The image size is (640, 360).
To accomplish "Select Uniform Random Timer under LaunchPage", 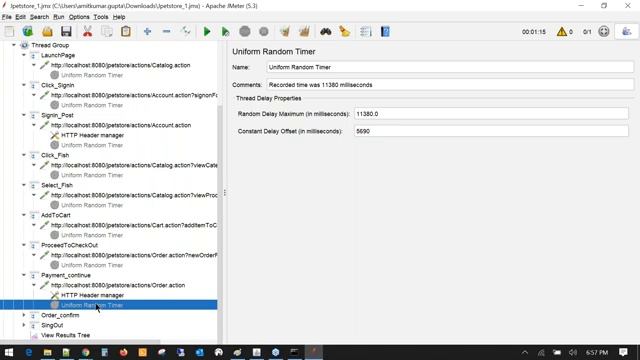I will [x=92, y=75].
